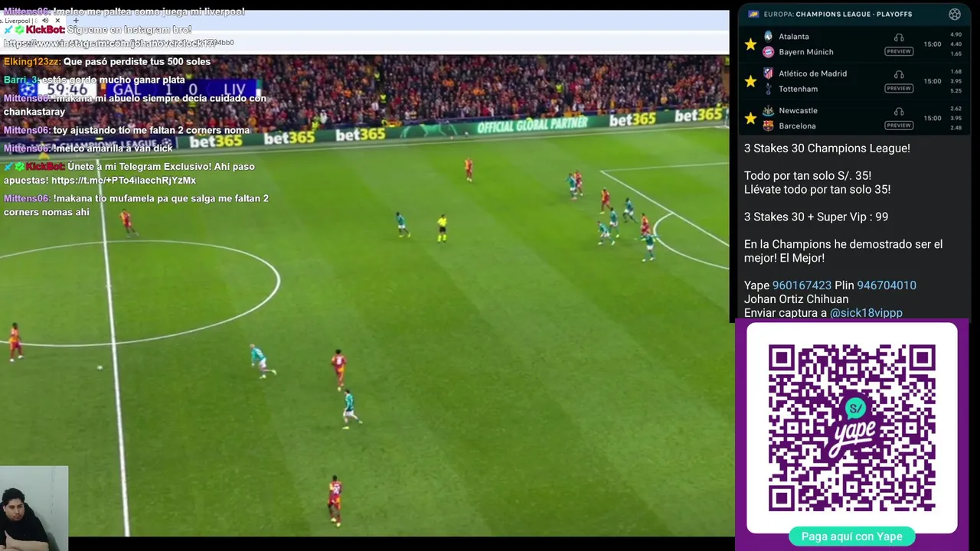Click the Barcelona team crest
The width and height of the screenshot is (980, 551).
pyautogui.click(x=768, y=126)
